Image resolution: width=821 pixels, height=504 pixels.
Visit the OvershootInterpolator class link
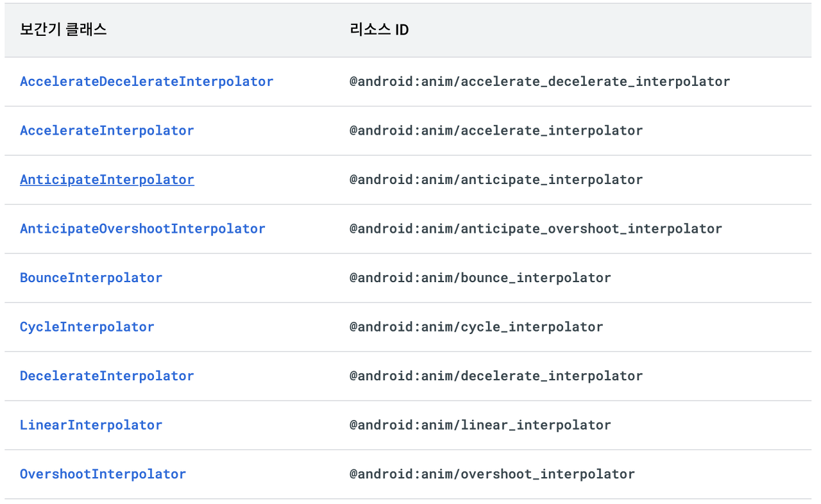103,474
